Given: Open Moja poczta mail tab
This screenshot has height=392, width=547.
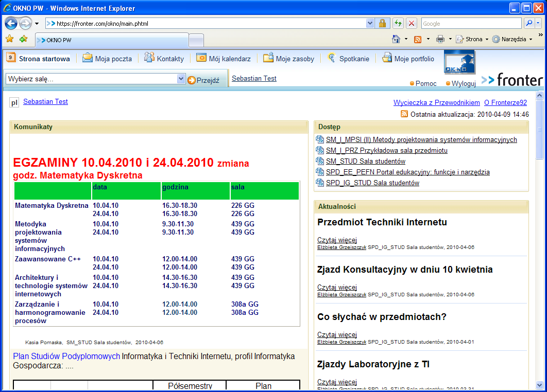Looking at the screenshot, I should point(107,58).
